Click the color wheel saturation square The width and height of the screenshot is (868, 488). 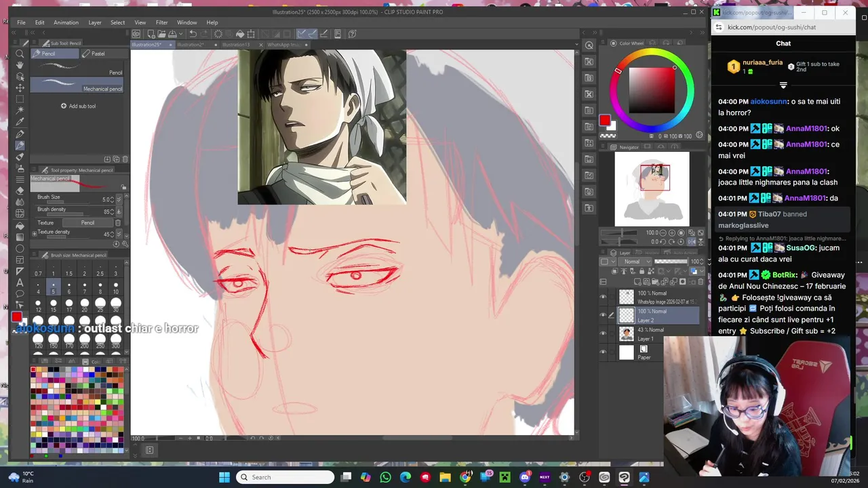click(x=652, y=90)
